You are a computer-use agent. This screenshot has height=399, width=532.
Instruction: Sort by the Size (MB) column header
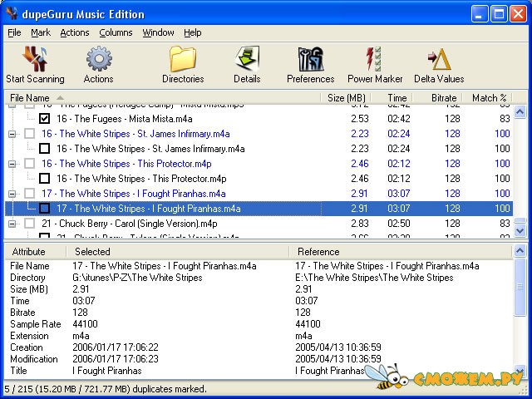(346, 98)
